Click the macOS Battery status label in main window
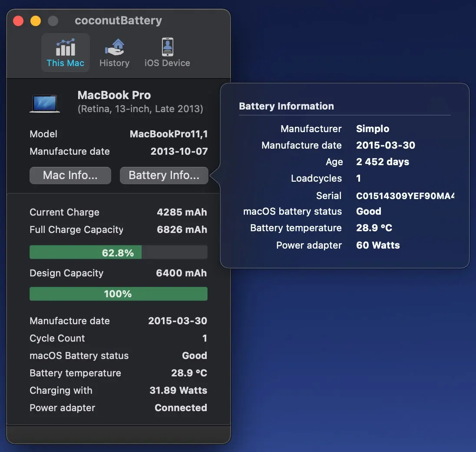Image resolution: width=476 pixels, height=452 pixels. pos(79,356)
